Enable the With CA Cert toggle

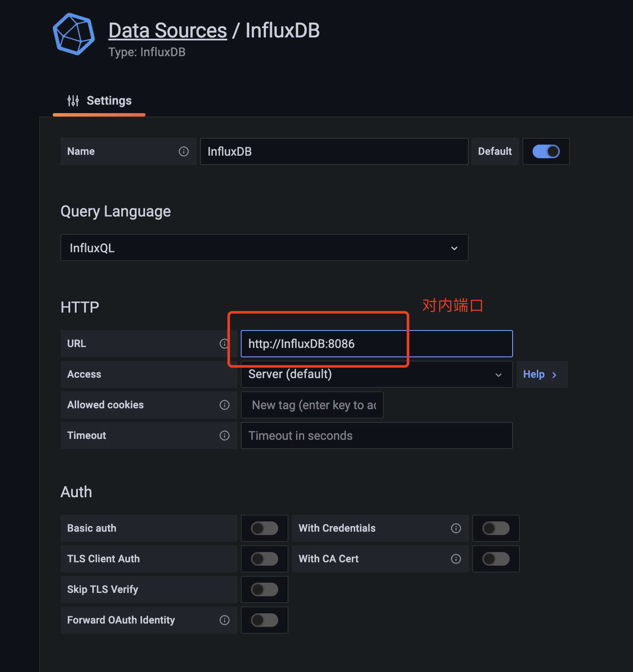tap(496, 559)
